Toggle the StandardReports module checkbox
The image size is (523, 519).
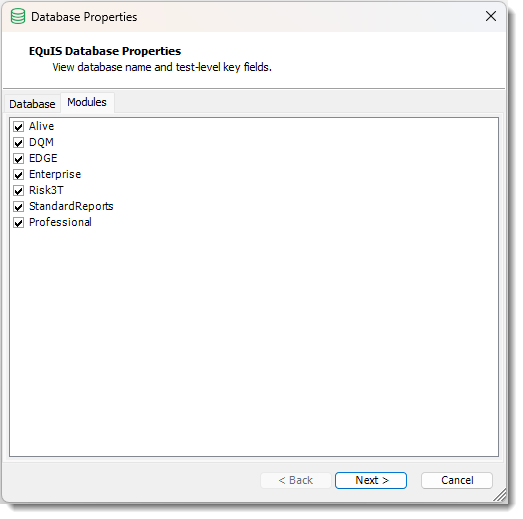pos(19,207)
